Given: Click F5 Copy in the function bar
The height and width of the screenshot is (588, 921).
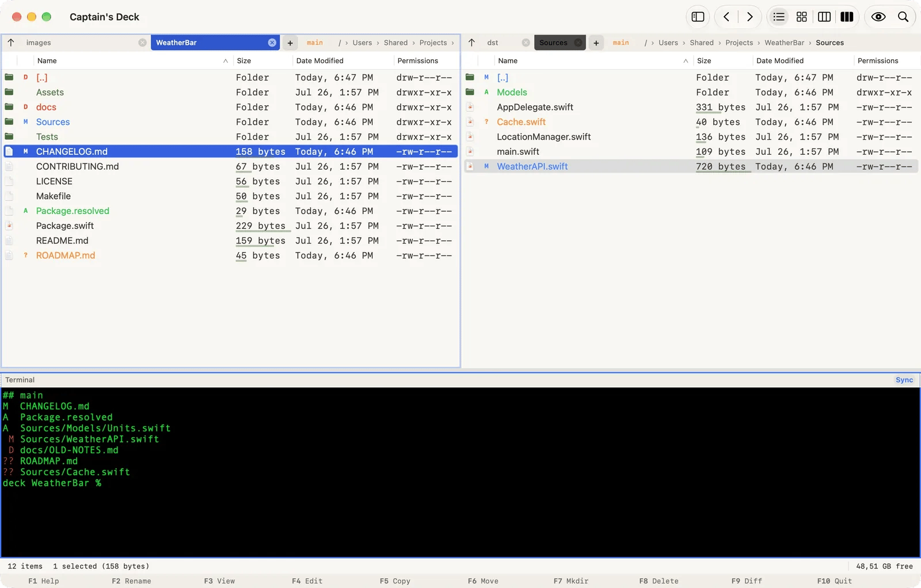Looking at the screenshot, I should click(x=395, y=581).
